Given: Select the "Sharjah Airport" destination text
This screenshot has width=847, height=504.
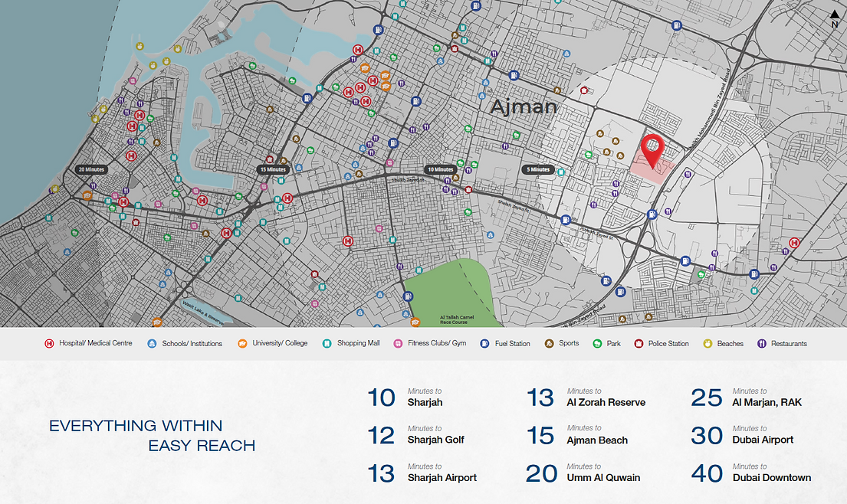Looking at the screenshot, I should [x=442, y=477].
